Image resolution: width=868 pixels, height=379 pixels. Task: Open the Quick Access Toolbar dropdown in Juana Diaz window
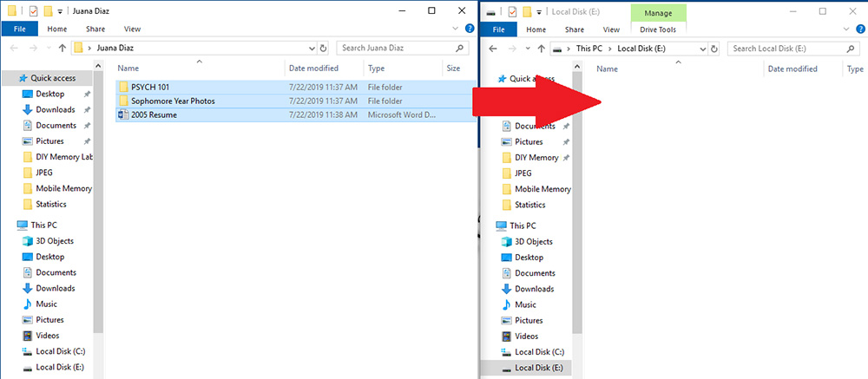[x=62, y=11]
